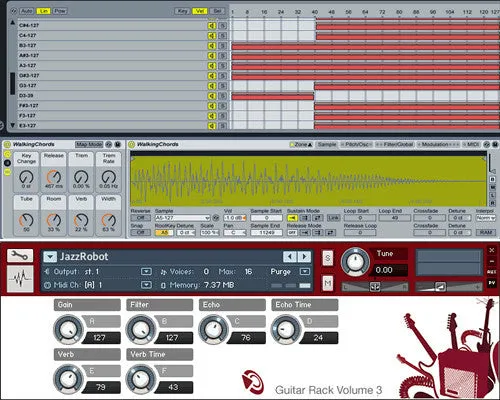Click the Sample End value field
Screen dimensions: 500x400
pos(266,232)
